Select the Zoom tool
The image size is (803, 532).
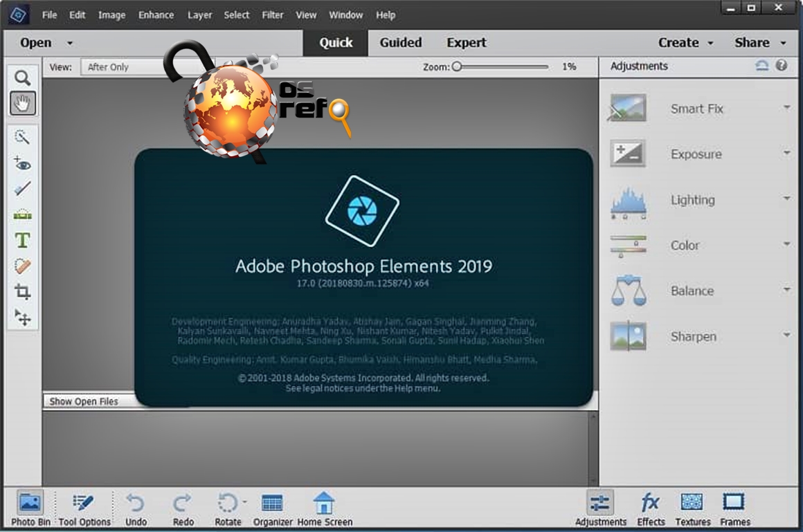[x=23, y=78]
